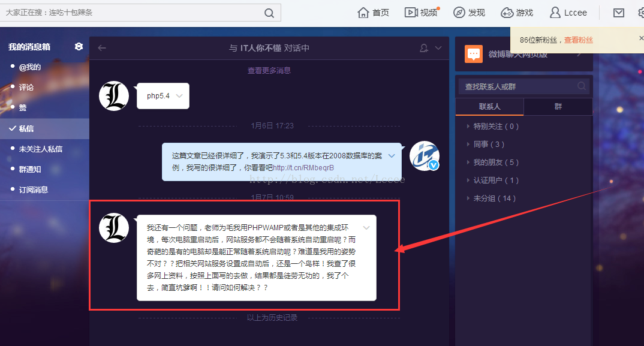Open the mail envelope icon in top bar
This screenshot has height=346, width=644.
click(x=619, y=13)
